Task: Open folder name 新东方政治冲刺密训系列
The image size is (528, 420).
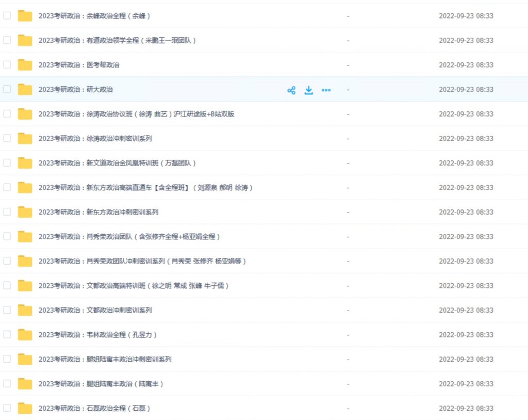Action: 98,212
